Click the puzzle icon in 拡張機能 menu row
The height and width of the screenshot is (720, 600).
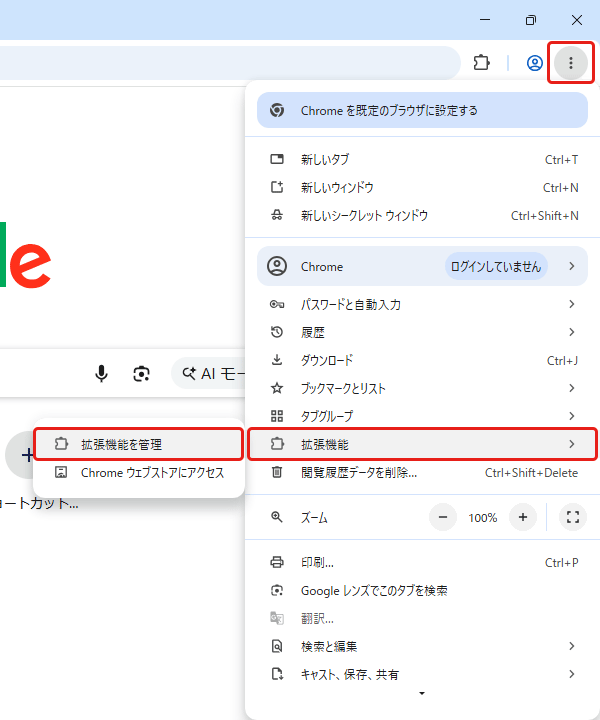pyautogui.click(x=277, y=444)
